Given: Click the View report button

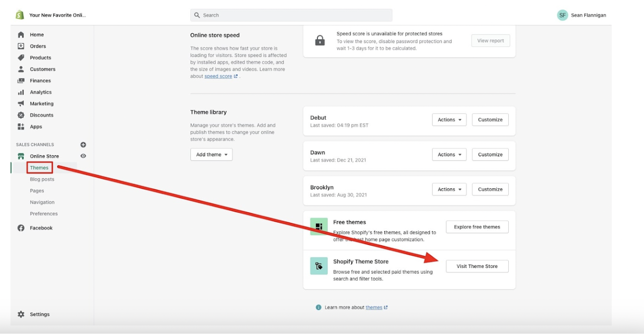Looking at the screenshot, I should click(491, 41).
